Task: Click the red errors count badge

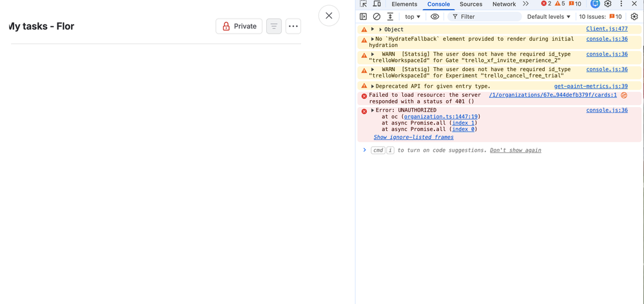Action: 546,4
